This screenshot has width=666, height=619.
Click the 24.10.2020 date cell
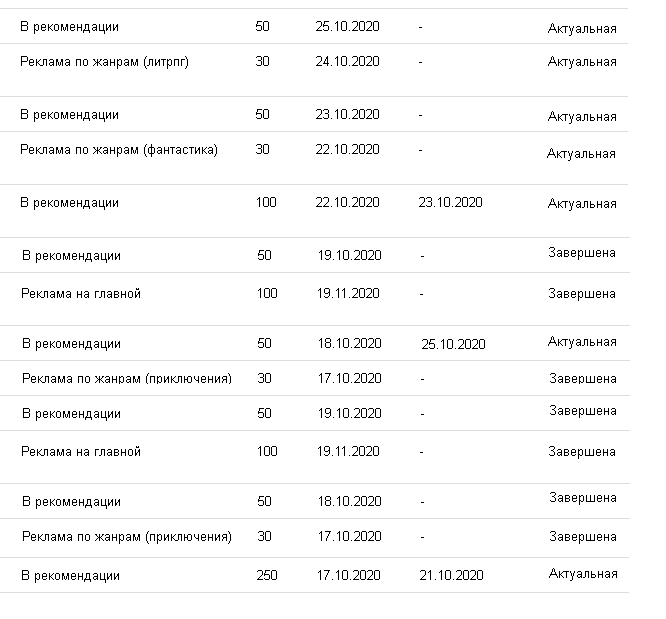click(348, 62)
